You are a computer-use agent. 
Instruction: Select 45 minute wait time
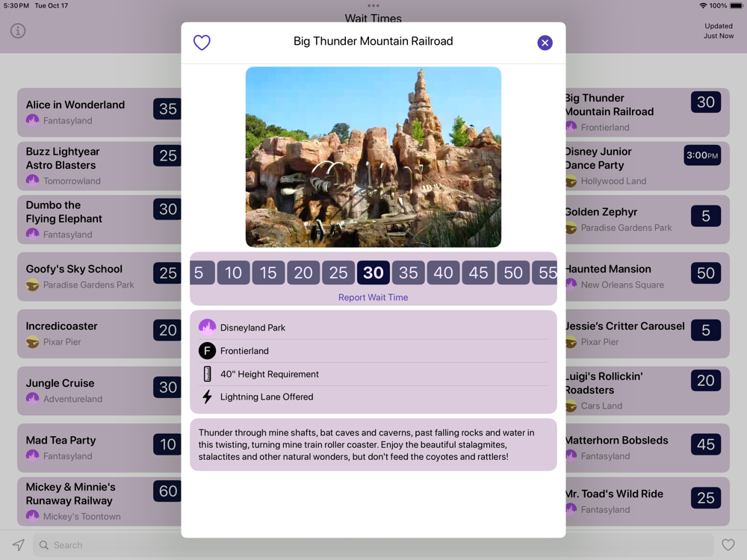[478, 273]
